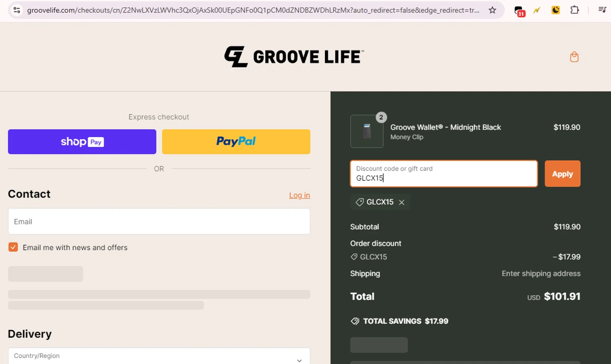Click the Groove Wallet Midnight Black product name
This screenshot has width=611, height=364.
point(446,127)
